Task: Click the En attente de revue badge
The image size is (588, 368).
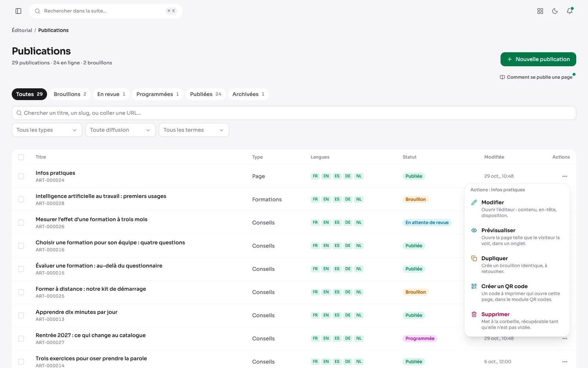Action: [x=427, y=223]
